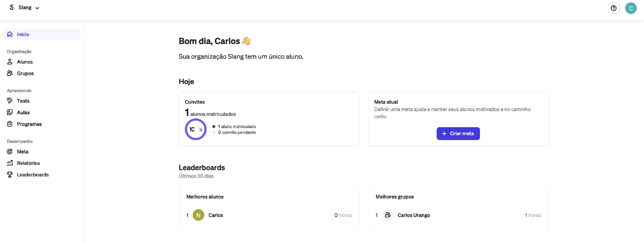Screen dimensions: 644x243
Task: Click the Início home icon
Action: click(10, 34)
